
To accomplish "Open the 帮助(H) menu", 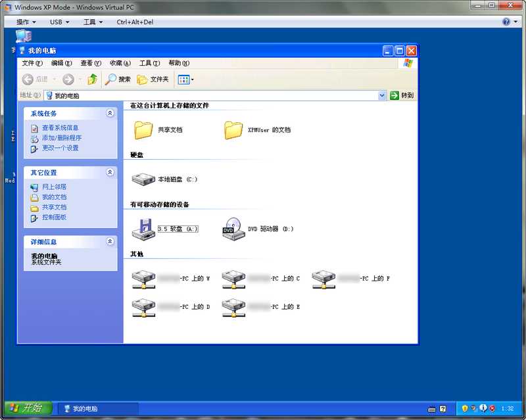I will [179, 63].
